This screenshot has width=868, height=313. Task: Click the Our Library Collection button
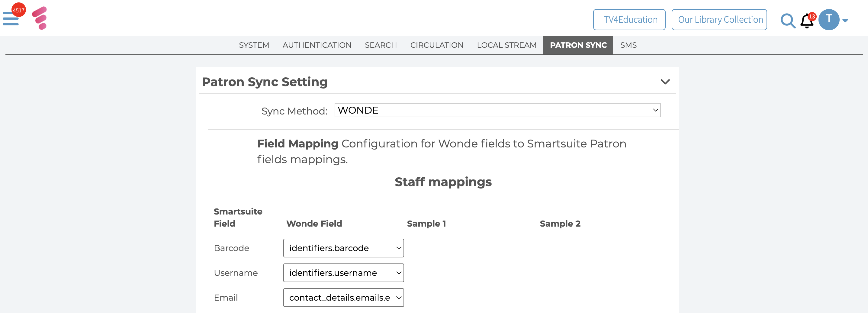(719, 20)
